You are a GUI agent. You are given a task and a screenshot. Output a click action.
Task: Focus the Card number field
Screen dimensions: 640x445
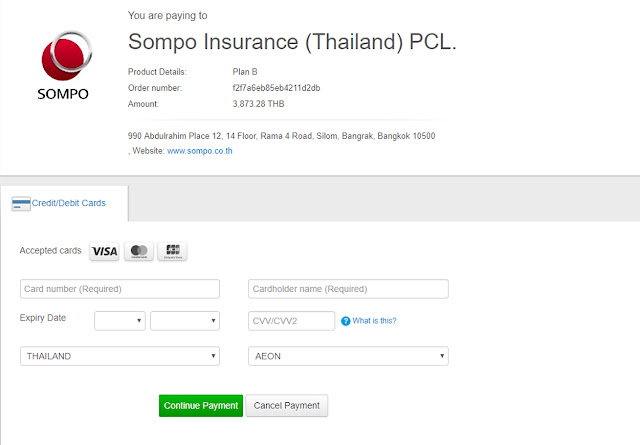(x=120, y=289)
